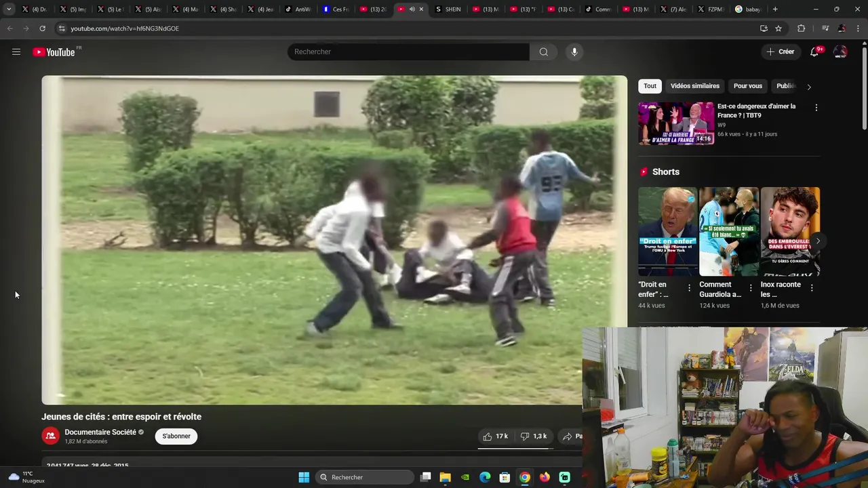Select the Pour vous chip
This screenshot has width=868, height=488.
pos(748,86)
